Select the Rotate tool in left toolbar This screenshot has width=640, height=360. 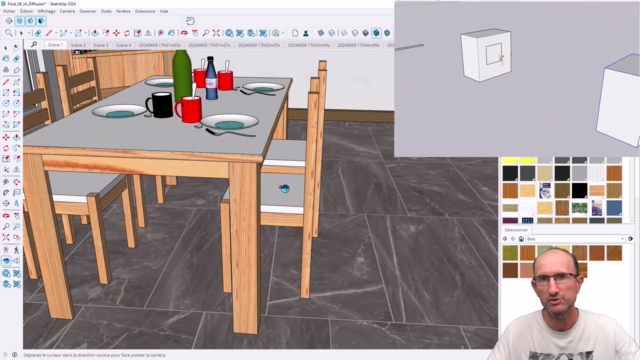(x=6, y=148)
